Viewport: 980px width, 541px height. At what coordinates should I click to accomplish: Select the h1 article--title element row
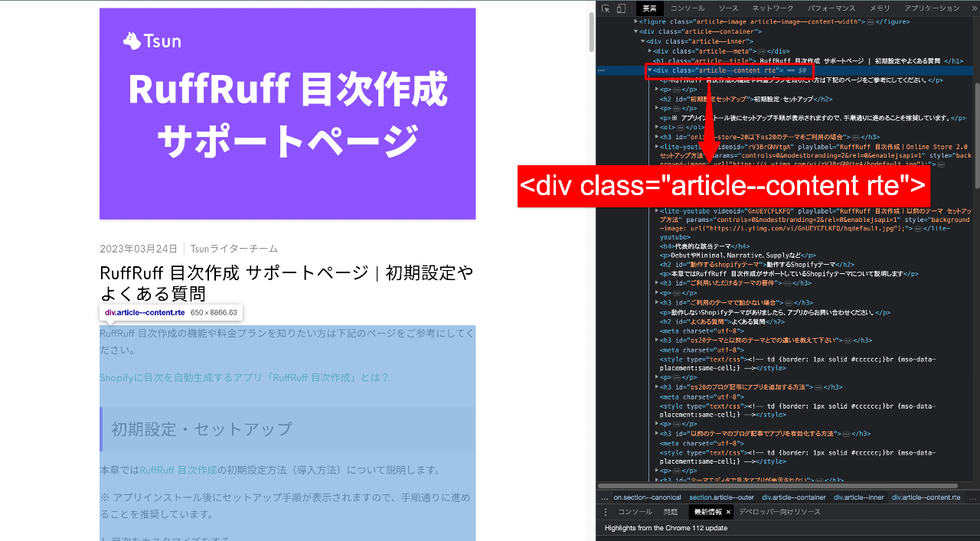click(808, 60)
